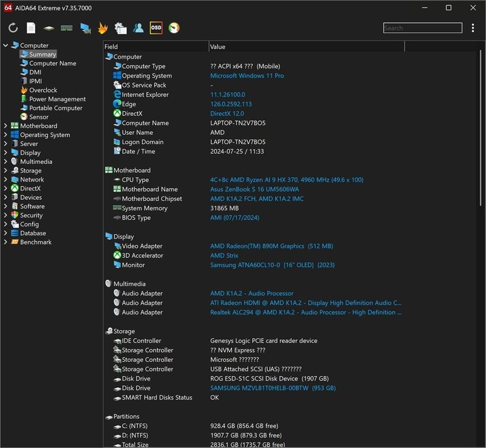
Task: Select Overclock in the sidebar tree
Action: [x=43, y=90]
